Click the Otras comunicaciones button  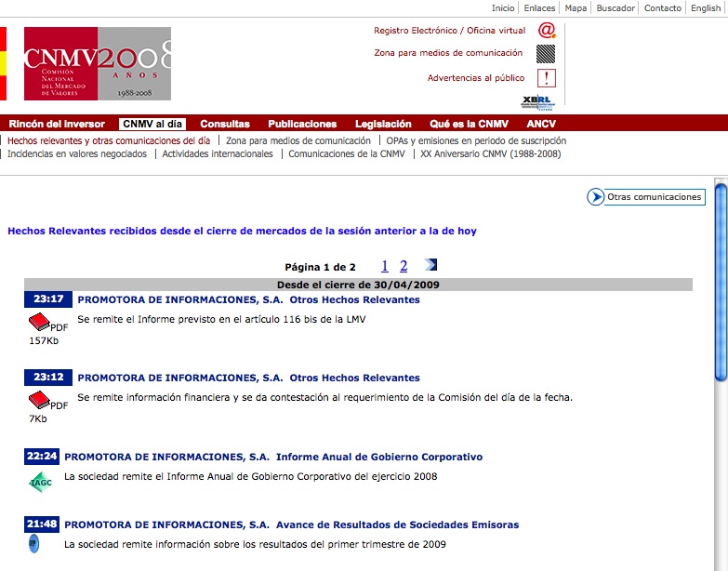646,197
